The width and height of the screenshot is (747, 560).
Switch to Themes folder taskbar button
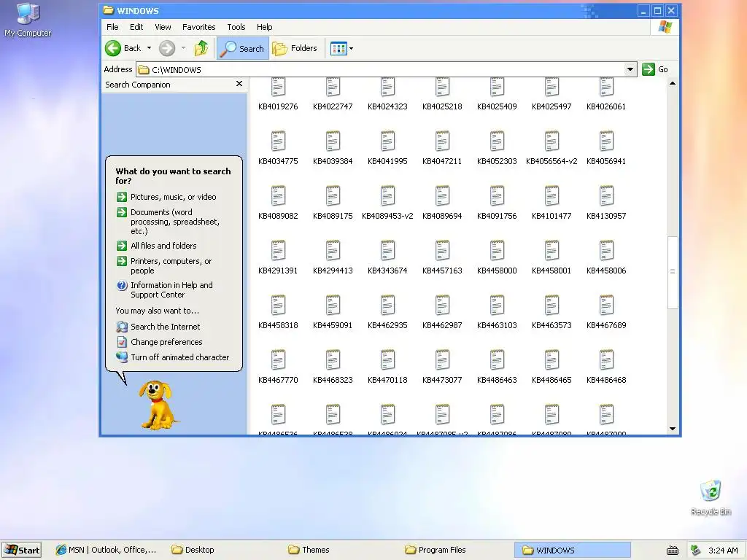click(x=309, y=550)
